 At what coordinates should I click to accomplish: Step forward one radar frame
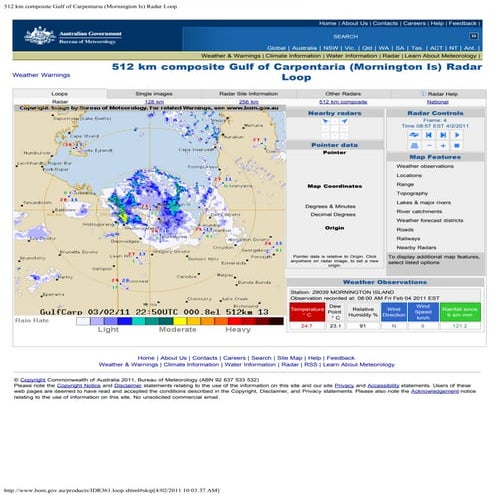click(443, 135)
